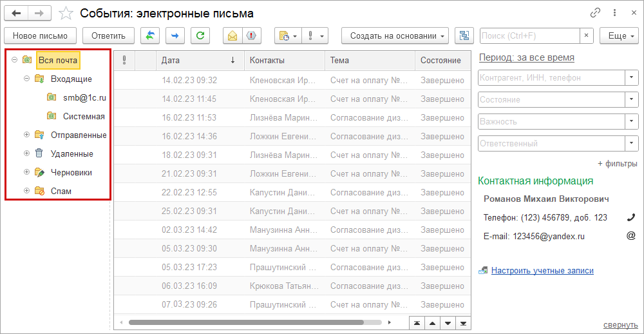
Task: Click the @ email icon for the contact
Action: coord(631,236)
